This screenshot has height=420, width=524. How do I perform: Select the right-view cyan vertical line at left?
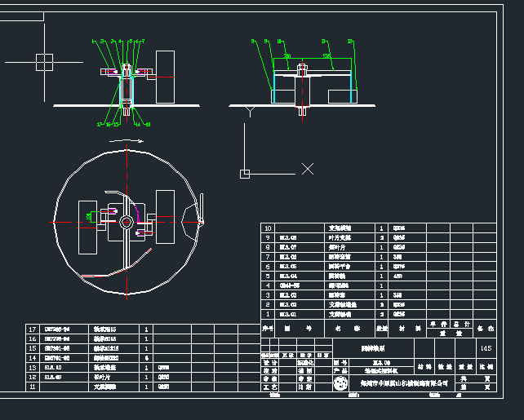(x=274, y=86)
